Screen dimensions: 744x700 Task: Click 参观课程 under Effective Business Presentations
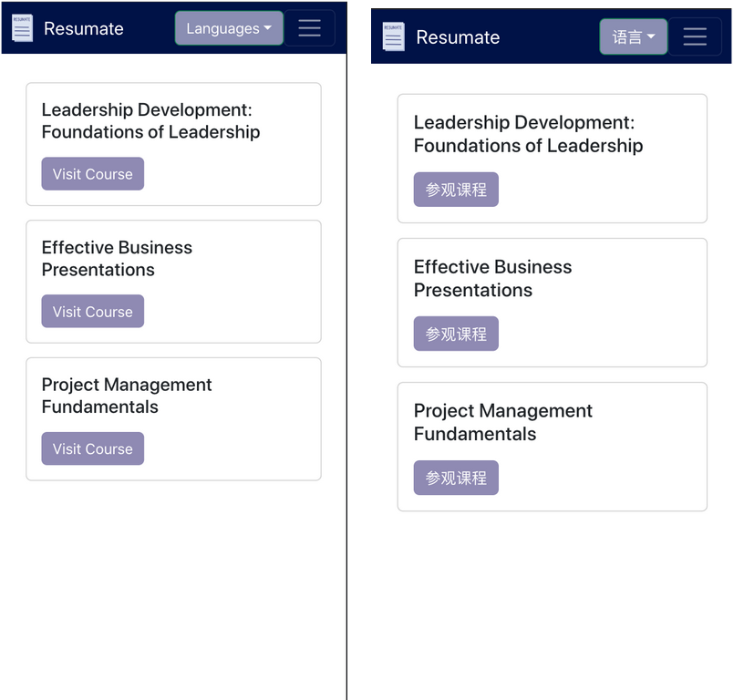(456, 334)
